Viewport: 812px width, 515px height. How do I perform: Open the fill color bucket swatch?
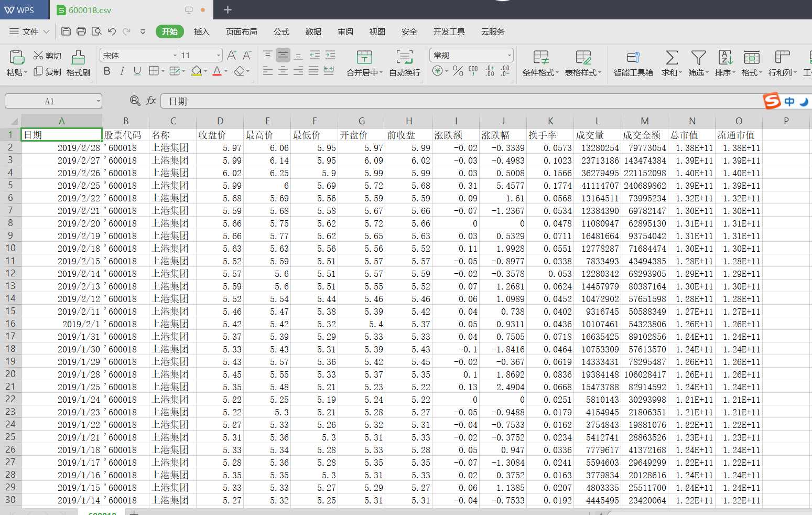tap(197, 71)
